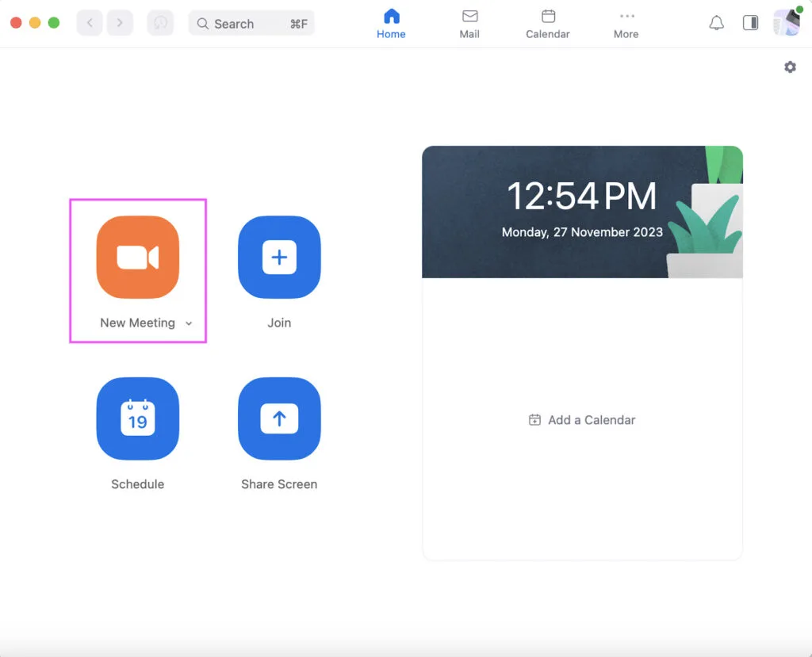Start a New Meeting with orange camera icon
This screenshot has height=657, width=812.
point(138,258)
